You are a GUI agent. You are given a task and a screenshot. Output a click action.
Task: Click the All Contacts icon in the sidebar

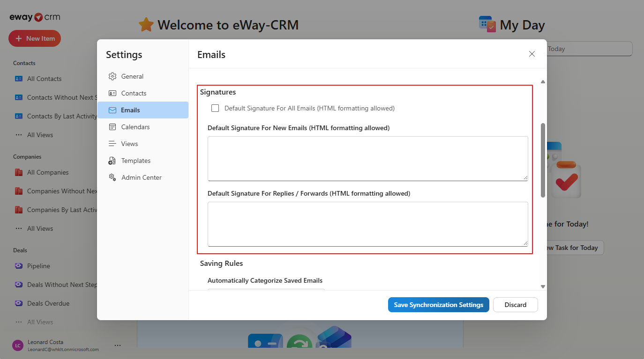(x=19, y=79)
